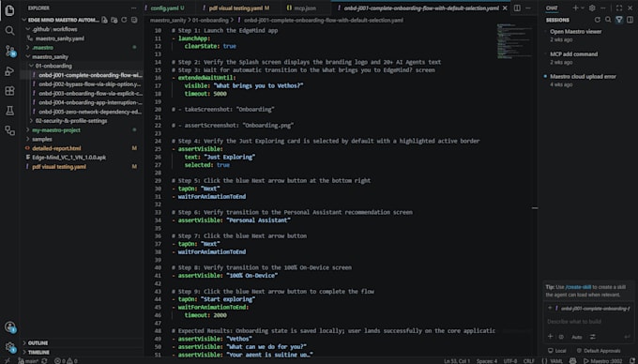
Task: Open Default Approvals dropdown
Action: coord(599,351)
